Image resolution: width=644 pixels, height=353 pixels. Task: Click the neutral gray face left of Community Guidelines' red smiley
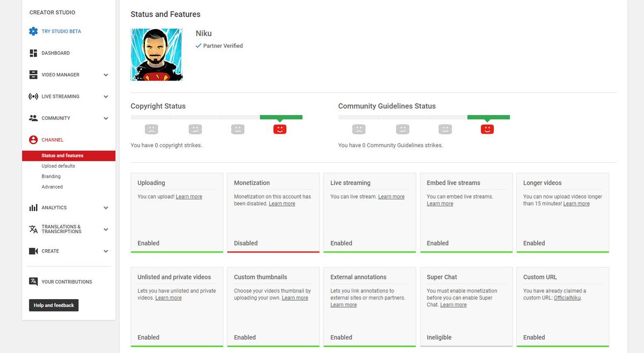[x=444, y=129]
